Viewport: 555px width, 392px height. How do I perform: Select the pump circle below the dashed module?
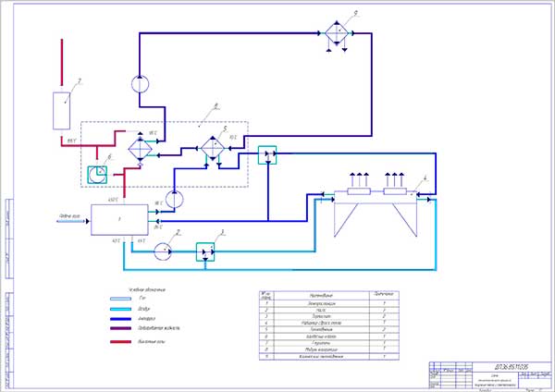pyautogui.click(x=174, y=200)
